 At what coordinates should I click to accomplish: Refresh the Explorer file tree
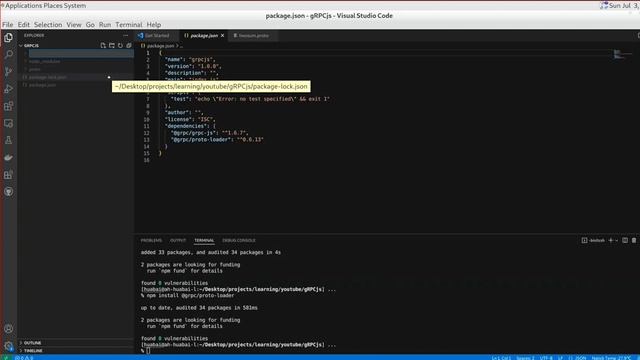120,45
